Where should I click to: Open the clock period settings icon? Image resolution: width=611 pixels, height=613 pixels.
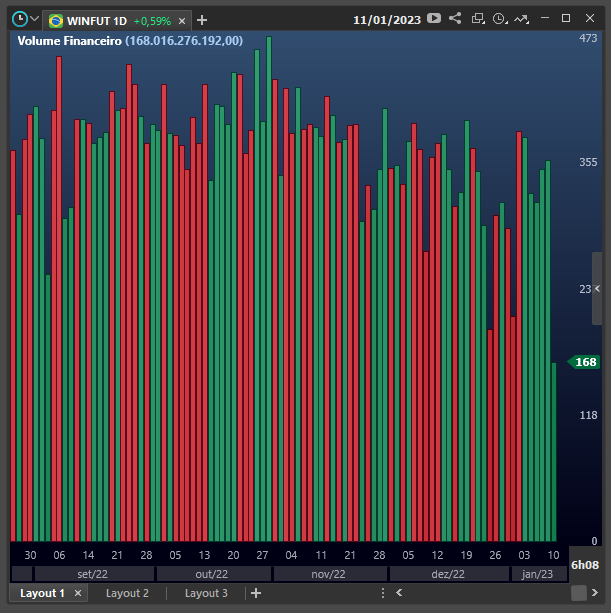500,18
